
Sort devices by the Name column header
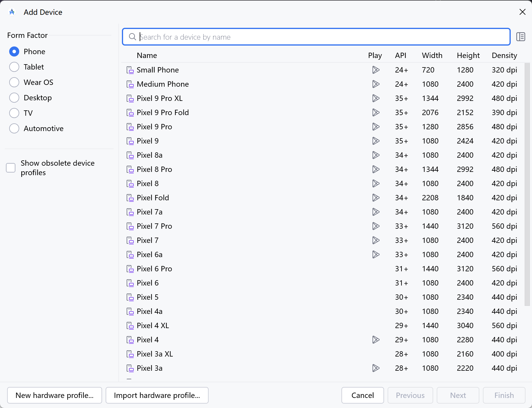coord(147,56)
